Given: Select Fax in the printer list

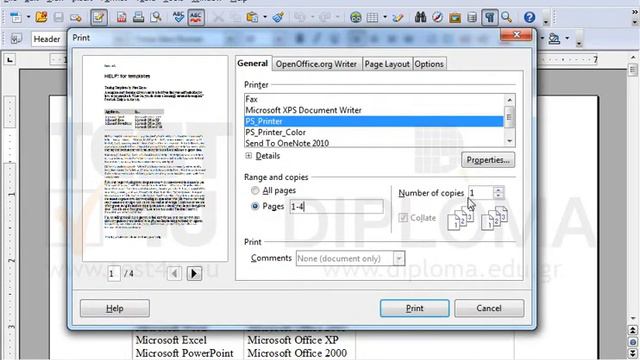Looking at the screenshot, I should [x=374, y=99].
